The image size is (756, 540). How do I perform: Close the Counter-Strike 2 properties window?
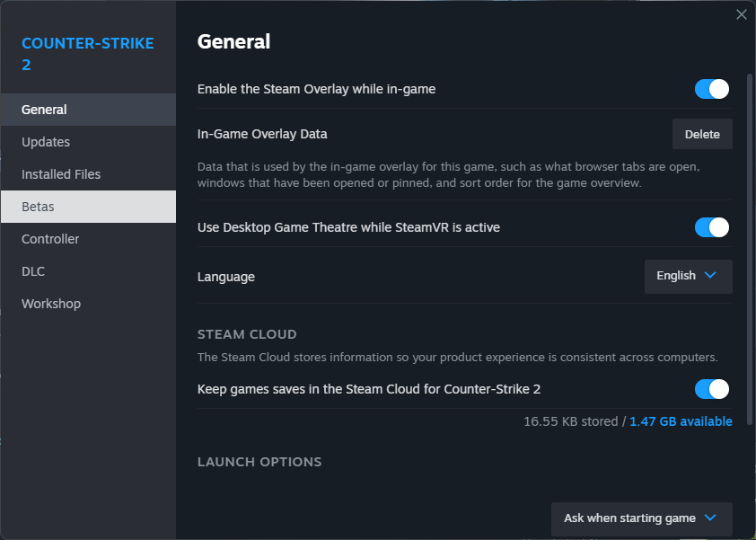(741, 14)
